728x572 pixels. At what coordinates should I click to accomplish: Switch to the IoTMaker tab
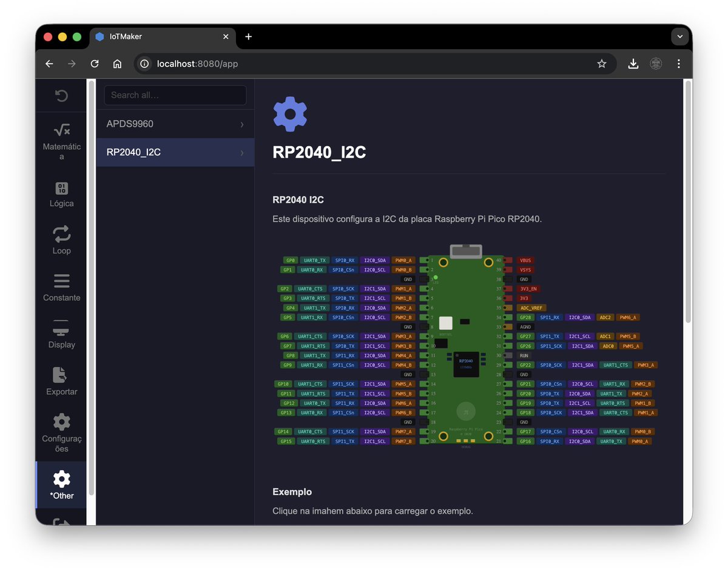pyautogui.click(x=163, y=36)
